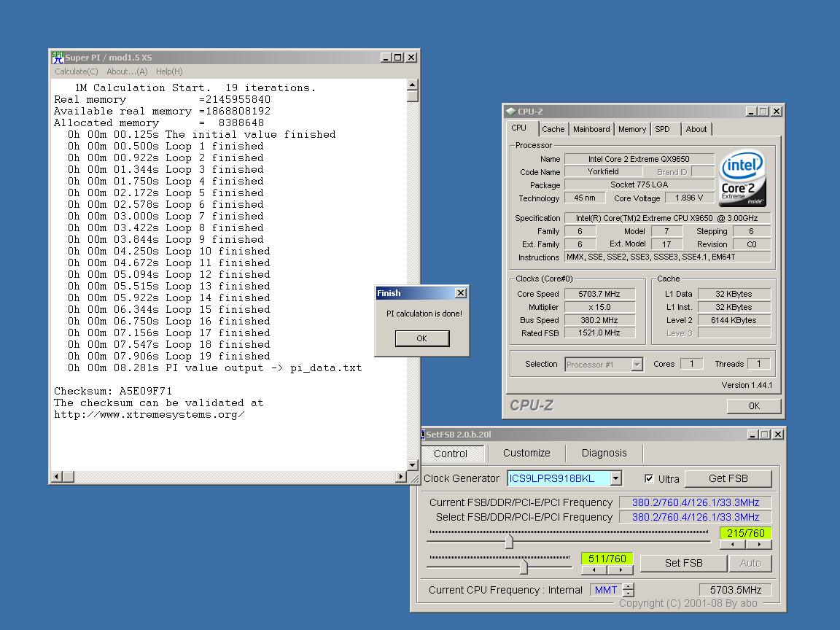Click Super PI scrollbar down arrow

413,465
